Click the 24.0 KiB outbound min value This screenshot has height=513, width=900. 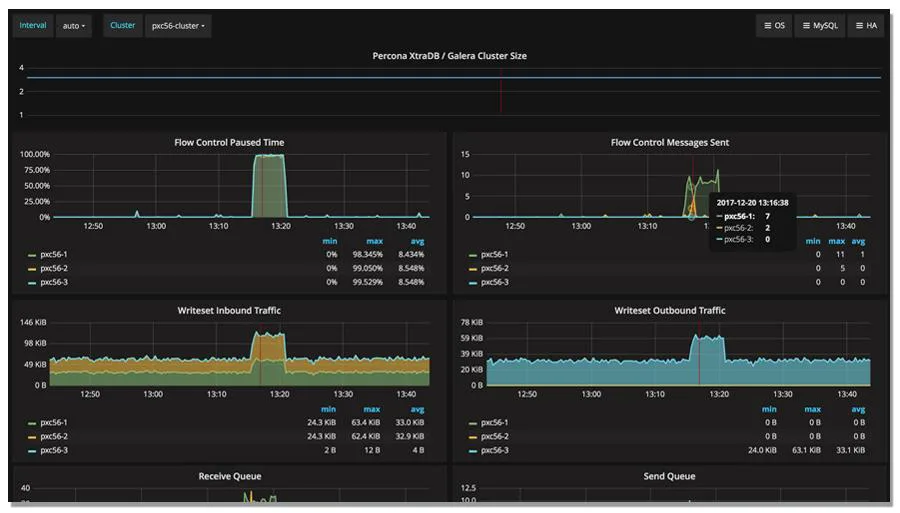pyautogui.click(x=762, y=450)
